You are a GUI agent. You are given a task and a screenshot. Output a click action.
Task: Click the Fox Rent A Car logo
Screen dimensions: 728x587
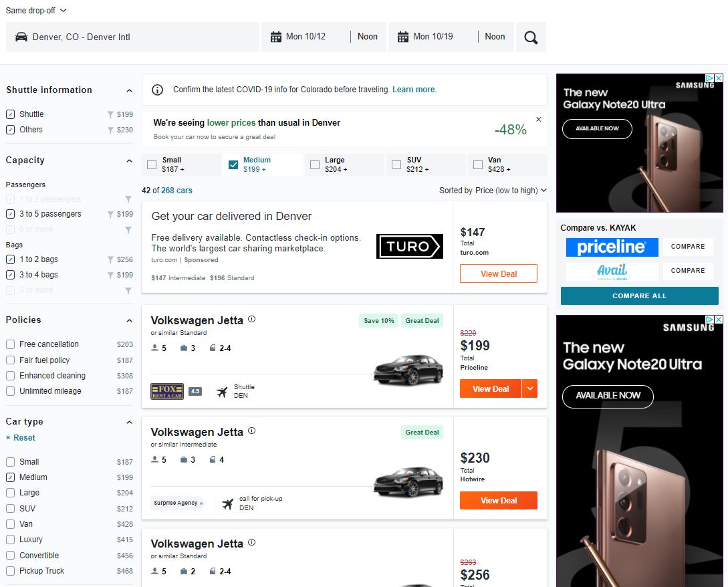[167, 391]
